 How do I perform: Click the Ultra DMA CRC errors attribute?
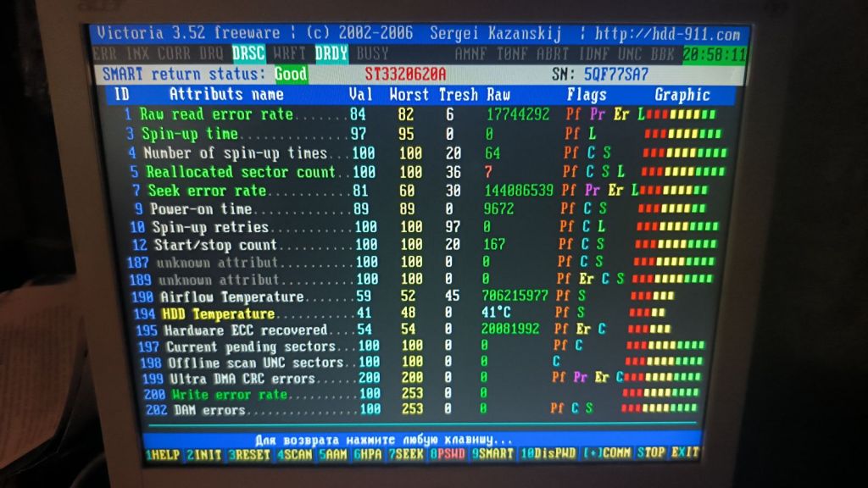click(x=242, y=379)
